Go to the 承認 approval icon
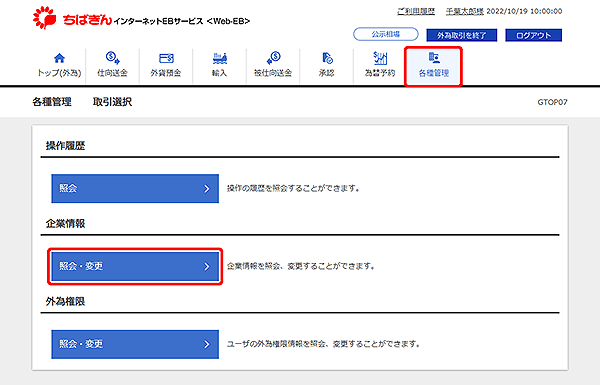 [327, 58]
